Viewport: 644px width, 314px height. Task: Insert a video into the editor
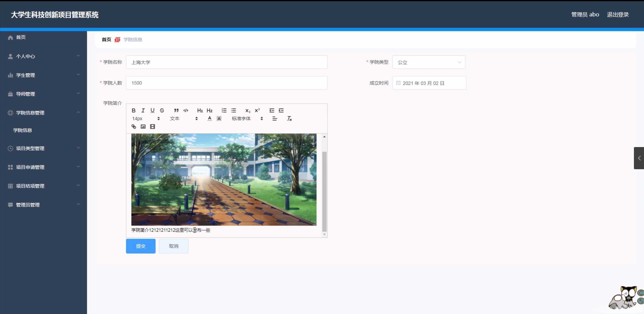(153, 126)
